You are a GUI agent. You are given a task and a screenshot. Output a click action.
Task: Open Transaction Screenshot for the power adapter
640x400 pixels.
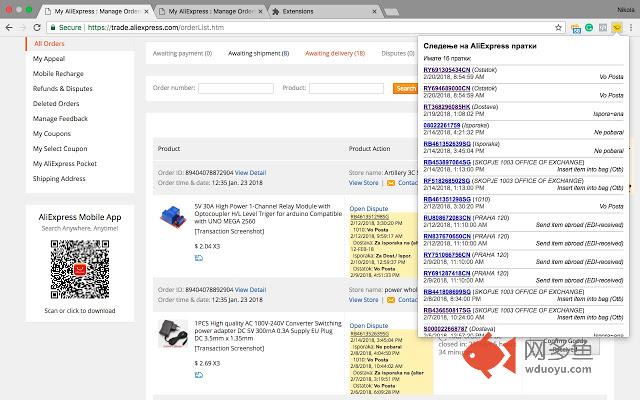[x=229, y=349]
